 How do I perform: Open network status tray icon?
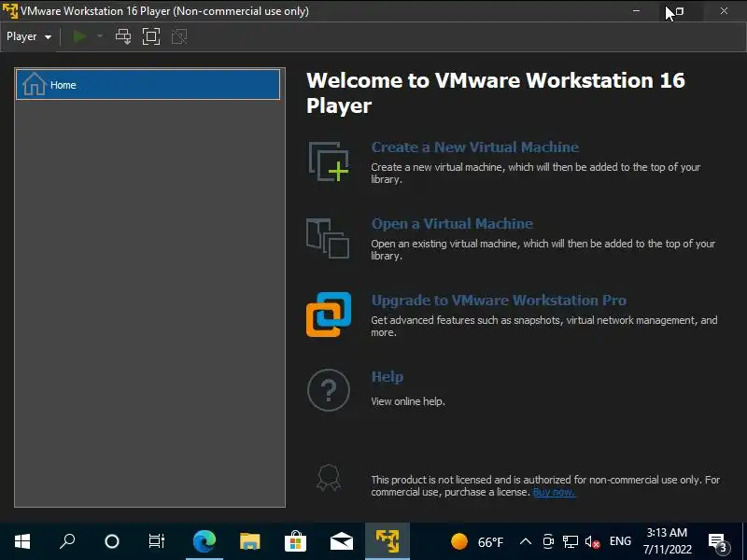point(571,541)
